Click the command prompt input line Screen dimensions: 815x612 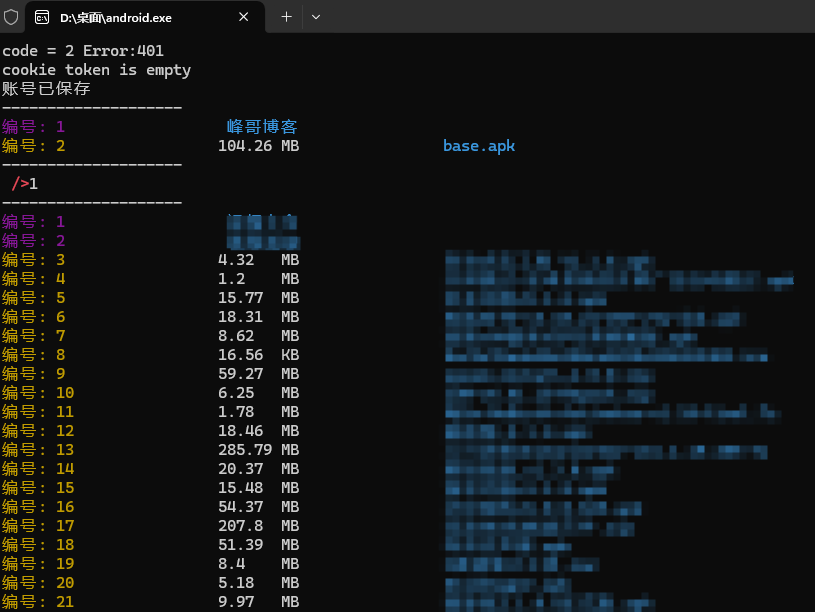tap(25, 184)
